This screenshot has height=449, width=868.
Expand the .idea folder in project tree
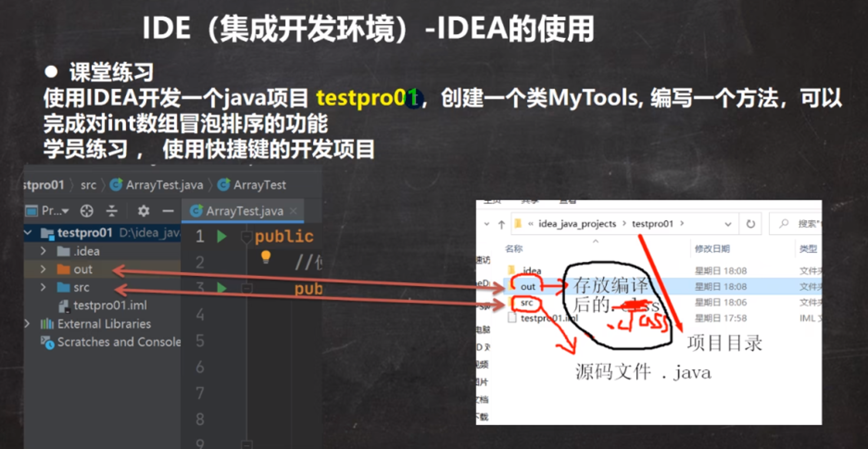pyautogui.click(x=43, y=251)
